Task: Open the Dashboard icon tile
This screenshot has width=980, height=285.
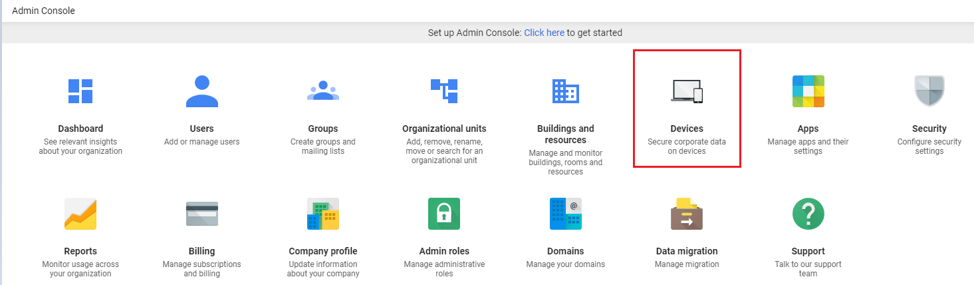Action: point(80,91)
